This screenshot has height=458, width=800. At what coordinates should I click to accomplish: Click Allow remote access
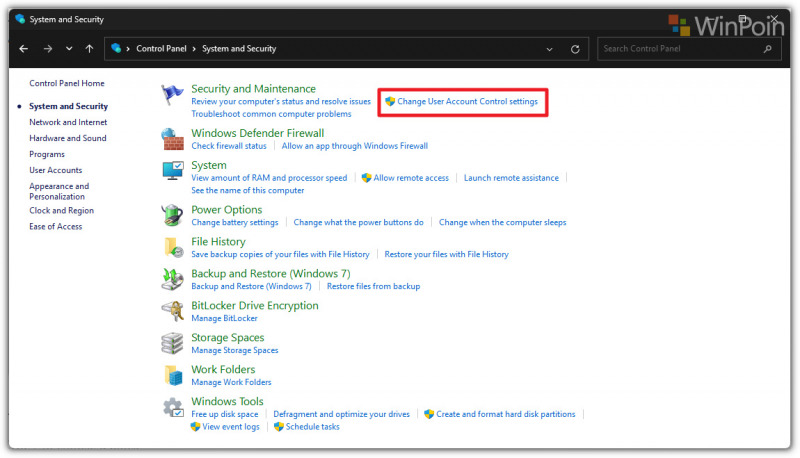pos(411,178)
